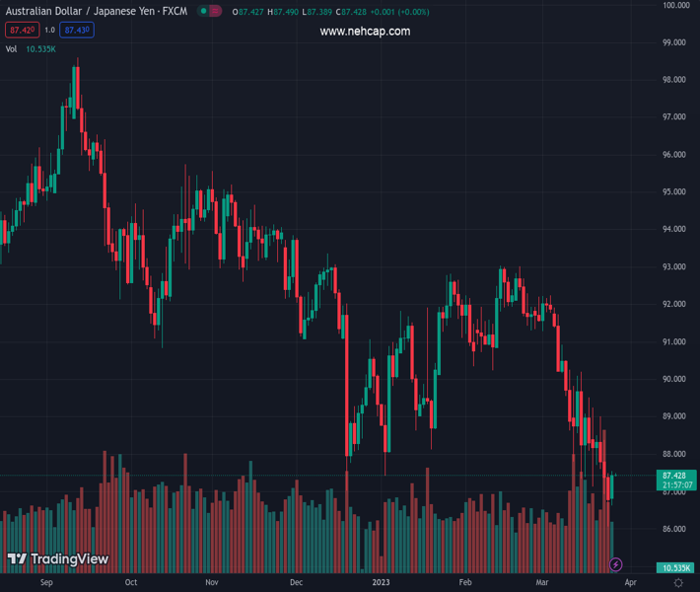Open the www.nehcap.com link
Image resolution: width=700 pixels, height=592 pixels.
(365, 32)
